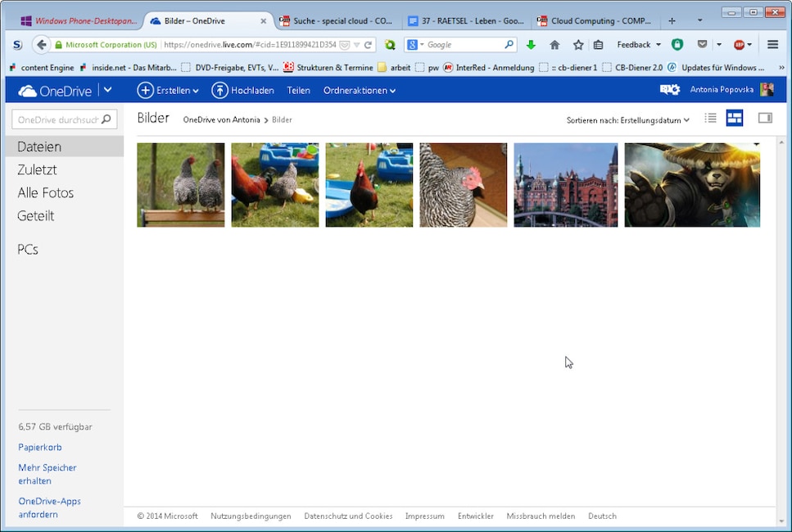Open the Hochladen upload icon
The width and height of the screenshot is (792, 532).
coord(219,90)
